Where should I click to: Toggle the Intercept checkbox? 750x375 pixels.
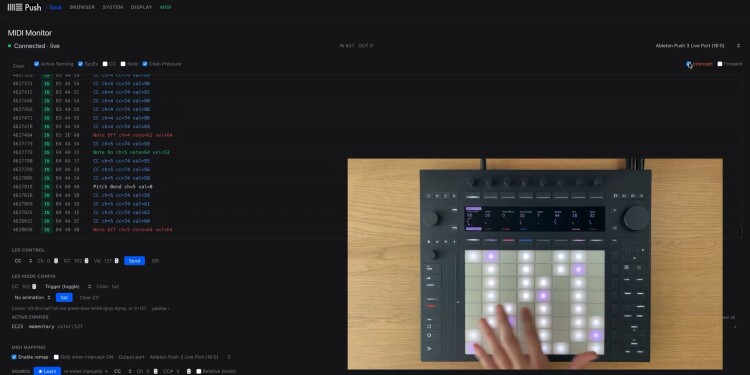tap(689, 64)
